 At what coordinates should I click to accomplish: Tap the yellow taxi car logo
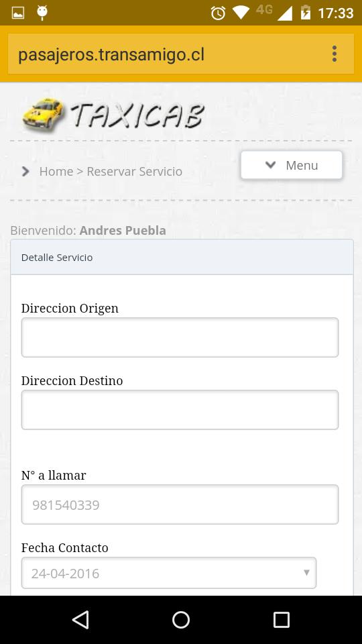coord(43,115)
